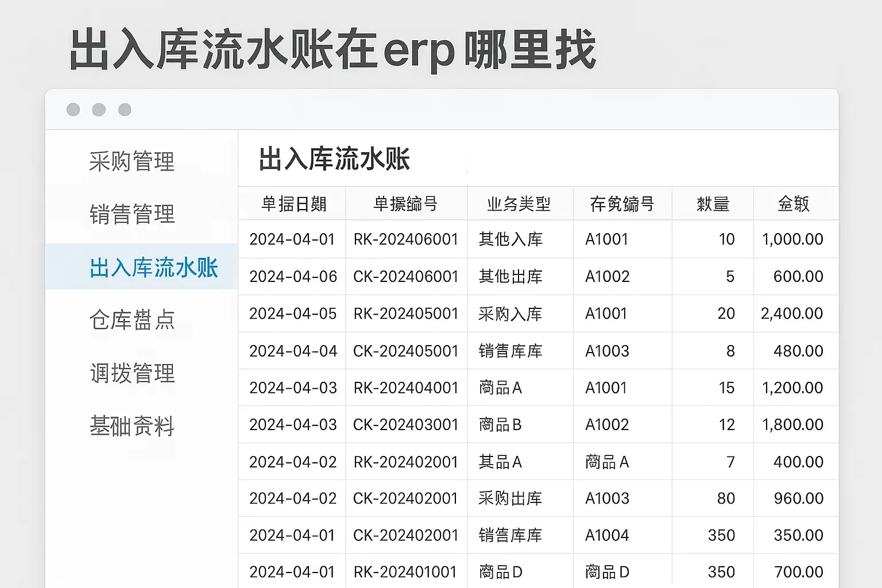Click the quantity column header
882x588 pixels.
[713, 204]
